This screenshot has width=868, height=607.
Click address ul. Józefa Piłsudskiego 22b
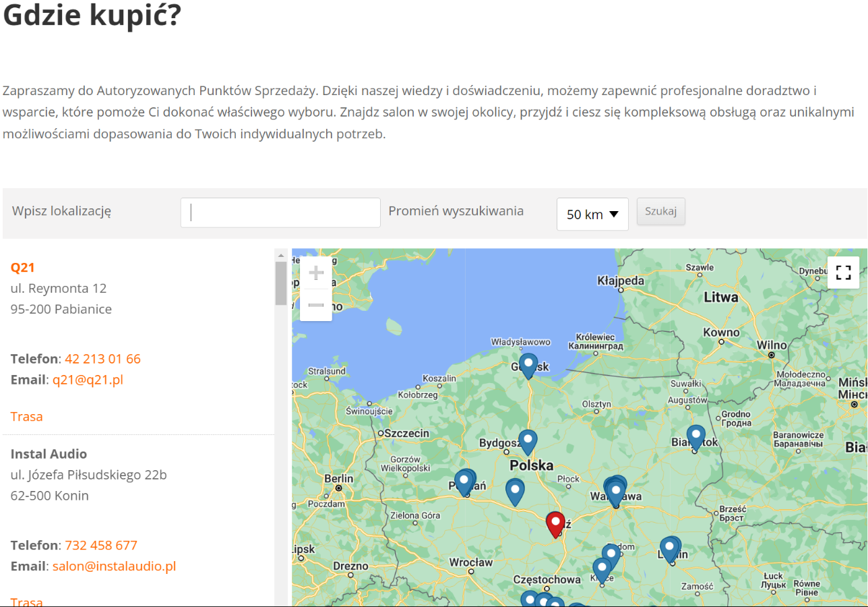[89, 475]
